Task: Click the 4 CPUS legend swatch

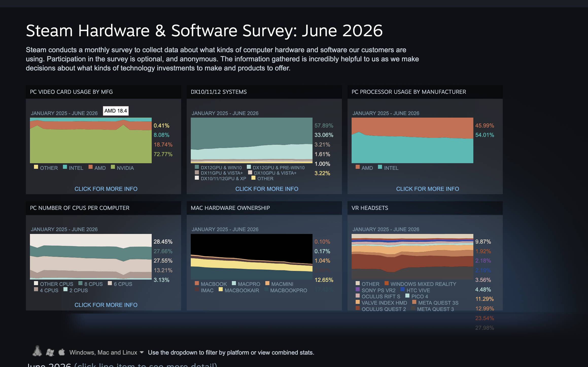Action: pyautogui.click(x=36, y=289)
